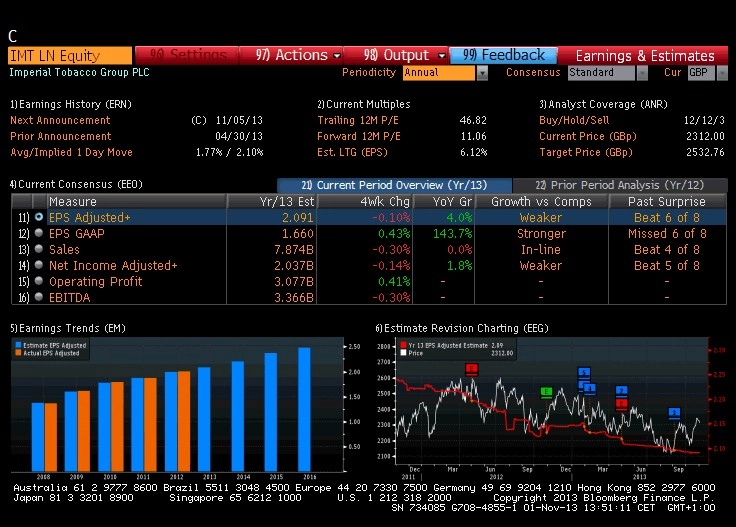The width and height of the screenshot is (736, 527).
Task: Open 2) Current Multiples section
Action: pos(364,104)
